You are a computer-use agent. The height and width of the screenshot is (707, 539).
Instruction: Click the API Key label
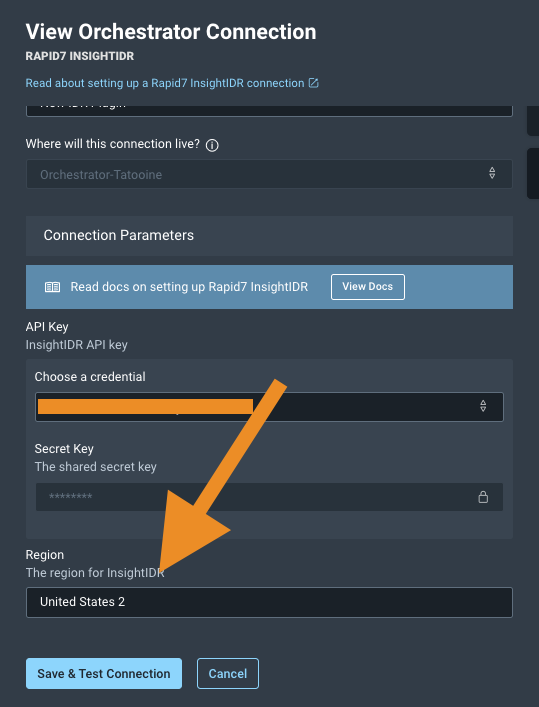tap(47, 327)
